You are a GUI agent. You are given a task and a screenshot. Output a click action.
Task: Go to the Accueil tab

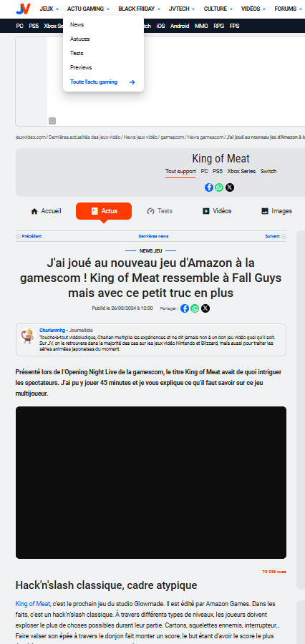point(46,211)
